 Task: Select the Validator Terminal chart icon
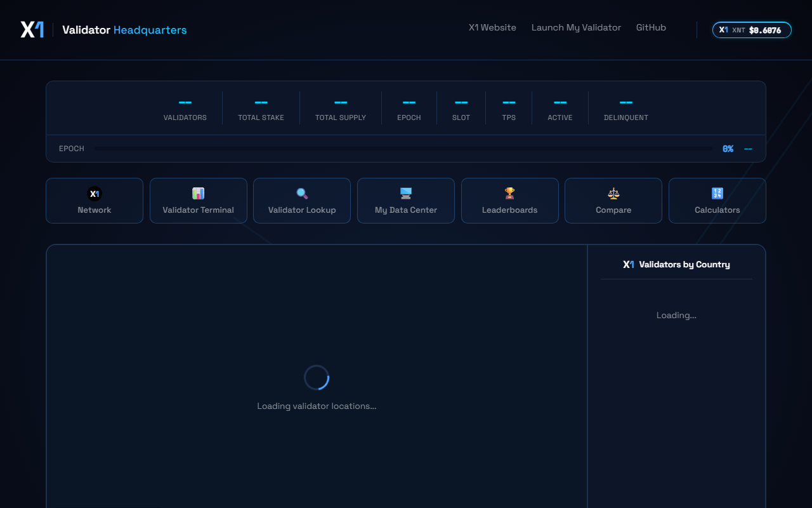(199, 194)
